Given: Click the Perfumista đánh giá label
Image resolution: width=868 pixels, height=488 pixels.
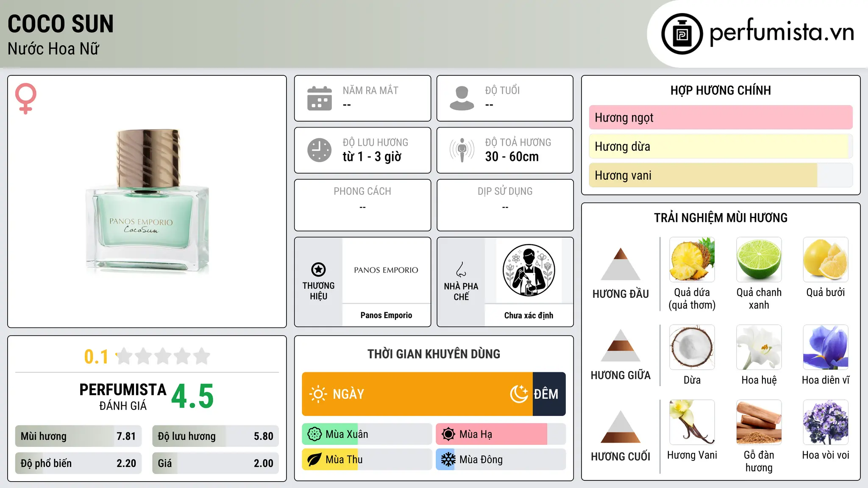Looking at the screenshot, I should click(123, 396).
